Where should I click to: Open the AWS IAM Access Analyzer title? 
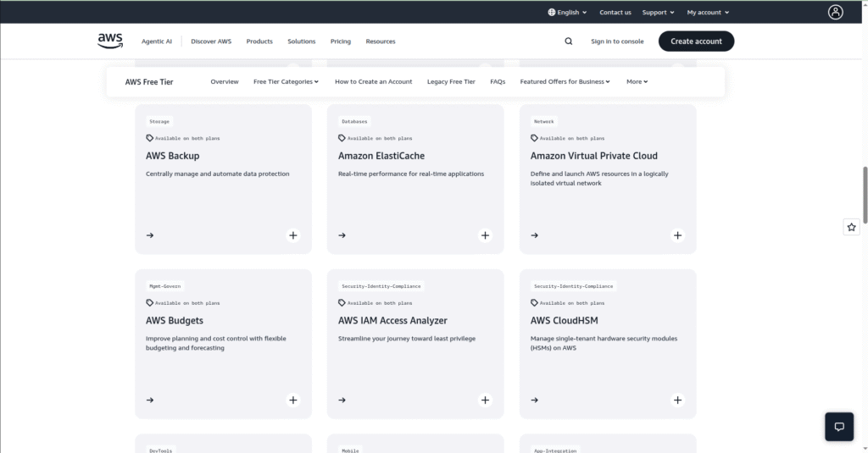pyautogui.click(x=392, y=320)
